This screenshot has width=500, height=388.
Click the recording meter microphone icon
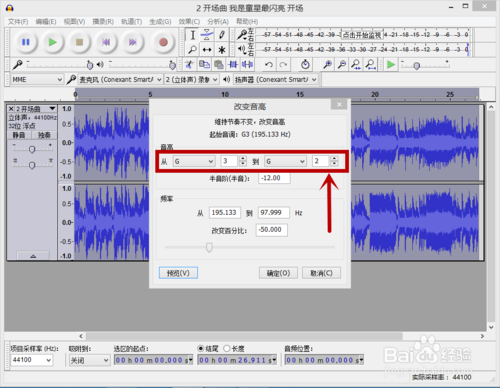click(242, 34)
